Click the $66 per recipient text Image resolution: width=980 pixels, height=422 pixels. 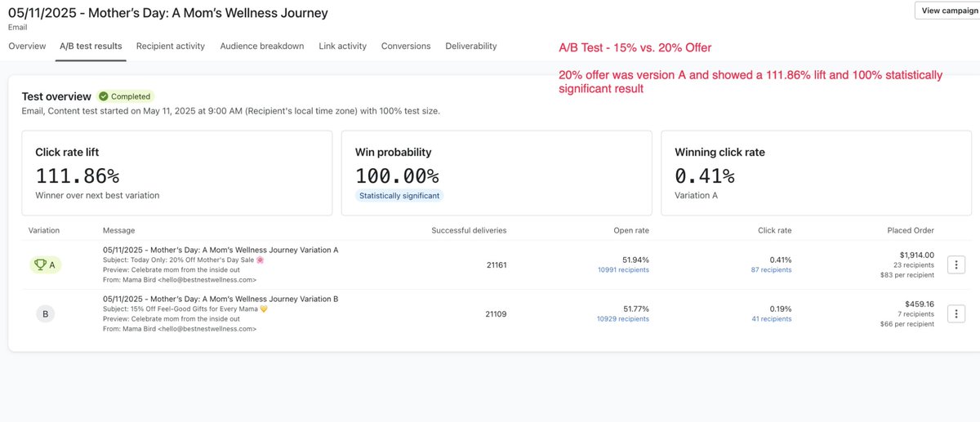(x=909, y=324)
